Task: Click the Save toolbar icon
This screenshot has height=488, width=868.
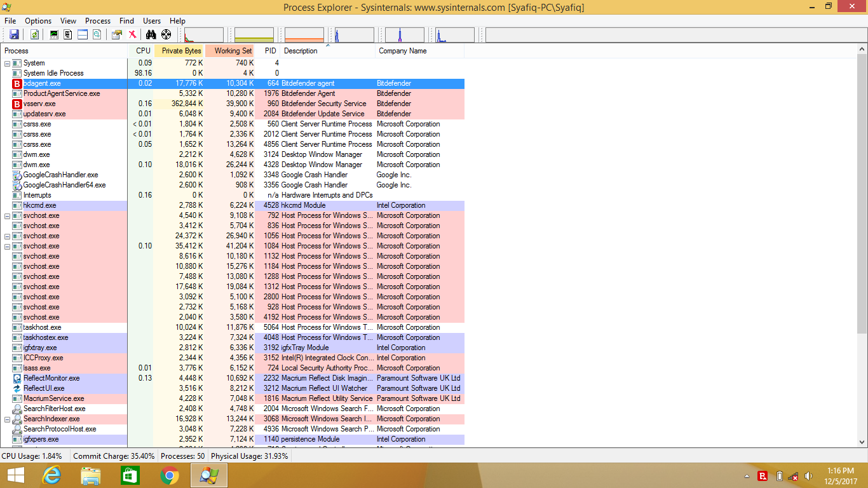Action: [x=14, y=35]
